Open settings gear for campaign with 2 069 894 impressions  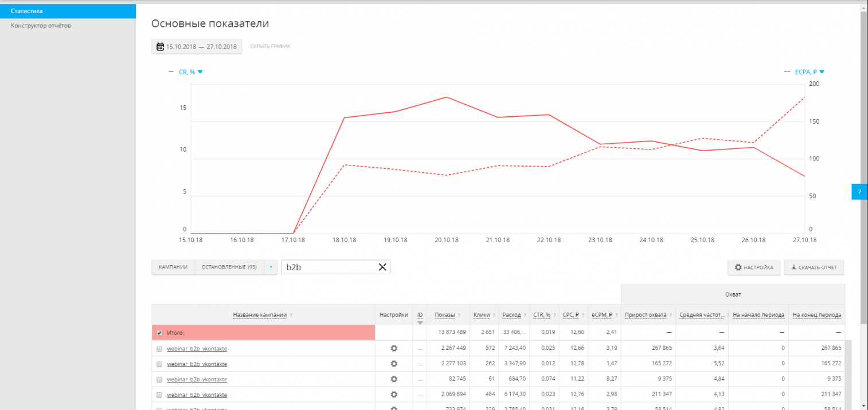(394, 395)
